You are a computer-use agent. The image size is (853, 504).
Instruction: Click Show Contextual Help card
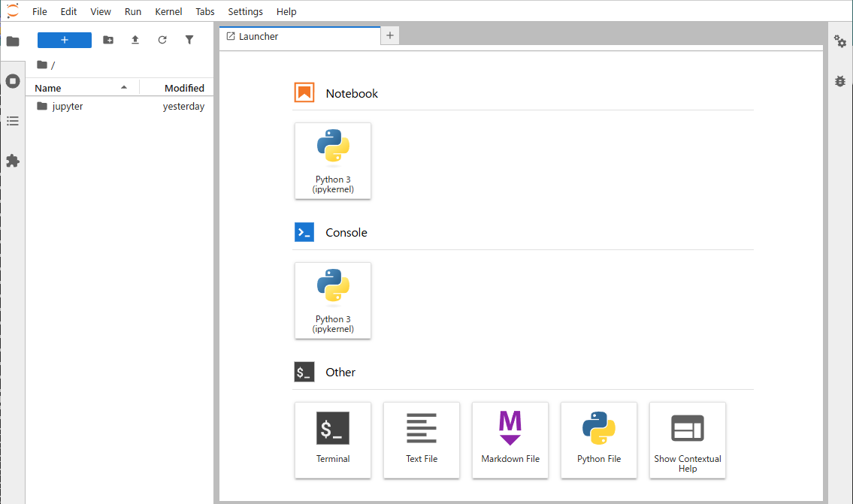pos(688,440)
